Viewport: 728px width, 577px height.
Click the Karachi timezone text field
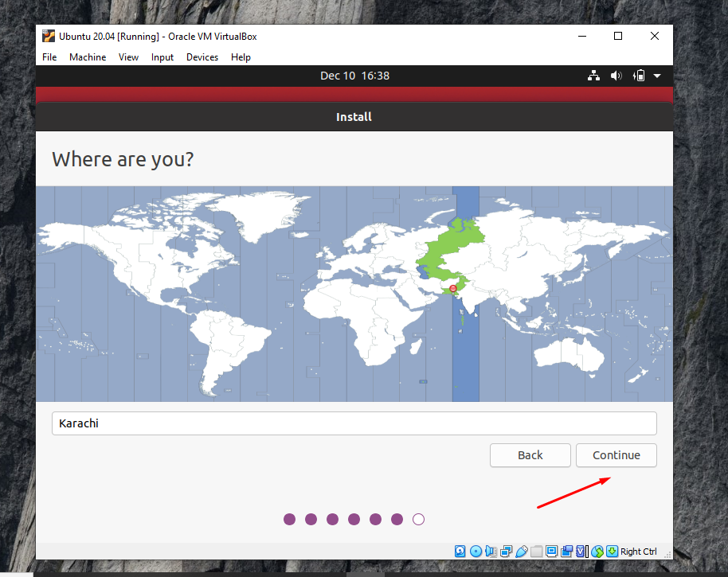pyautogui.click(x=354, y=423)
